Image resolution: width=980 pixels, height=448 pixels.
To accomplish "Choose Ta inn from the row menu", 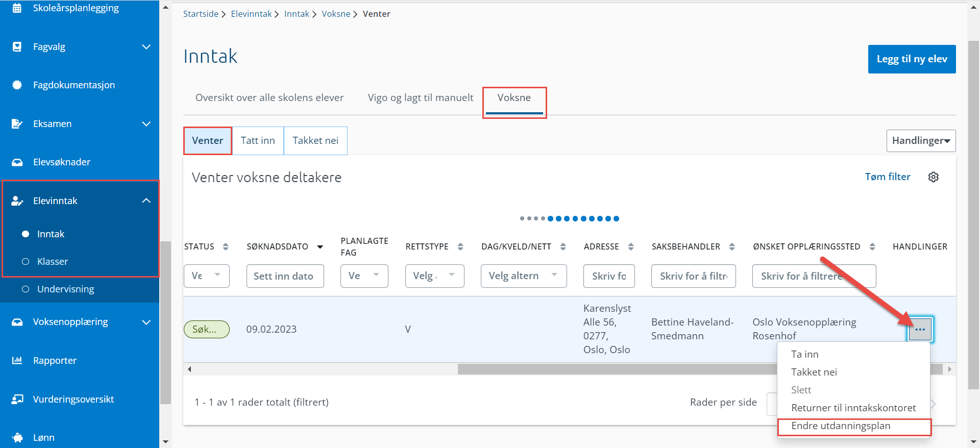I will click(805, 354).
